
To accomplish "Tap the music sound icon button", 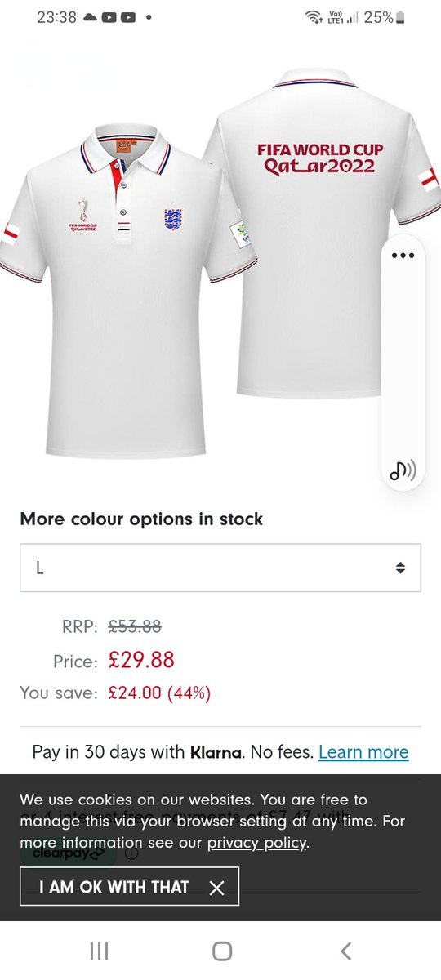I will click(x=403, y=470).
